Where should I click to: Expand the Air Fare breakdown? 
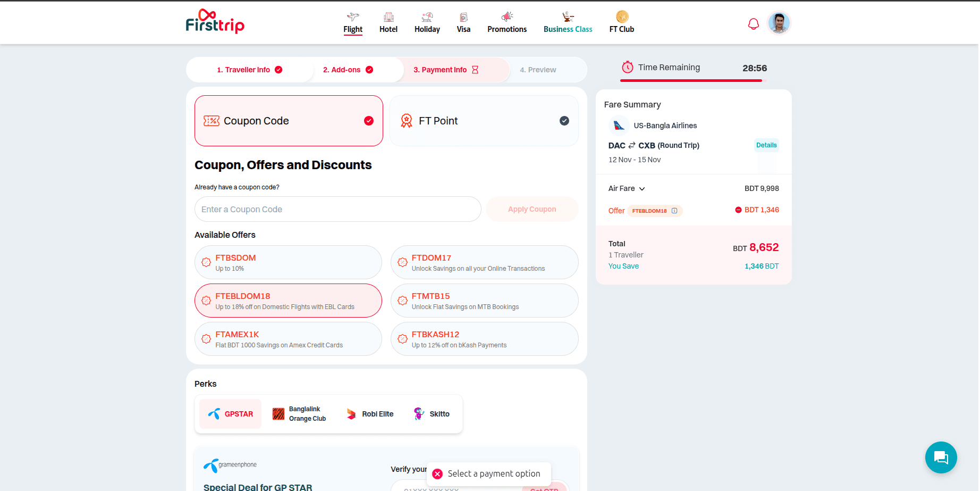641,188
